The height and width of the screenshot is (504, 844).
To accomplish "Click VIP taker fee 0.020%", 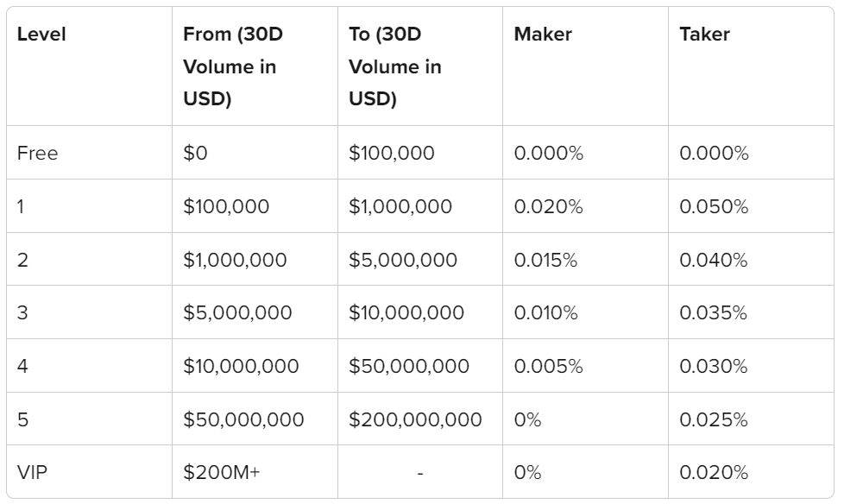I will (x=714, y=472).
